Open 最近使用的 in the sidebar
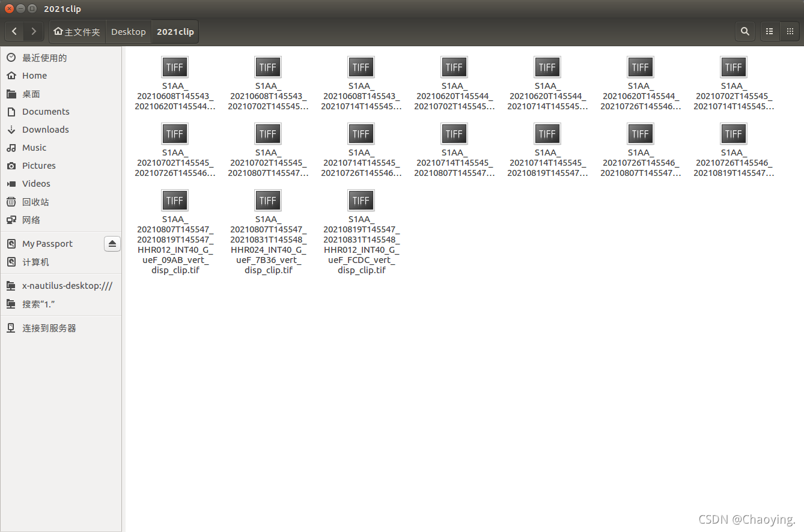This screenshot has height=532, width=804. pyautogui.click(x=61, y=58)
